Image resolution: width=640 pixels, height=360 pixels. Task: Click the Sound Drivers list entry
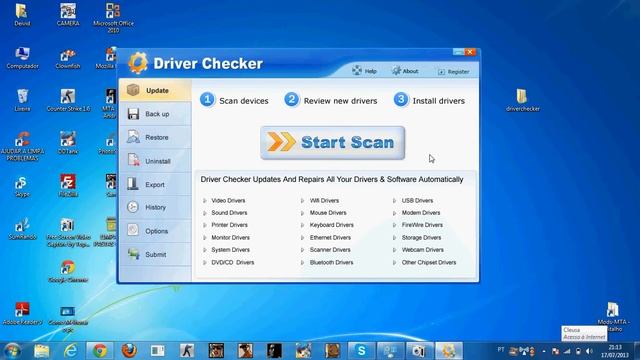coord(225,213)
